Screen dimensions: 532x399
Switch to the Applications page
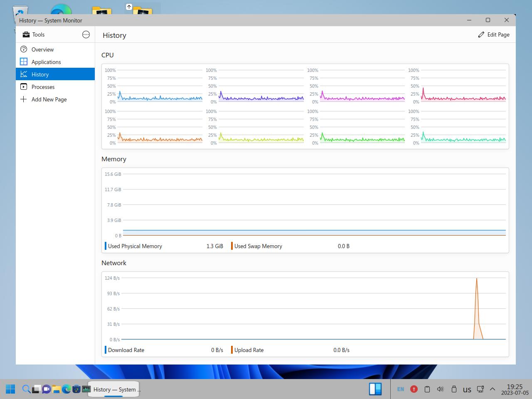point(46,62)
